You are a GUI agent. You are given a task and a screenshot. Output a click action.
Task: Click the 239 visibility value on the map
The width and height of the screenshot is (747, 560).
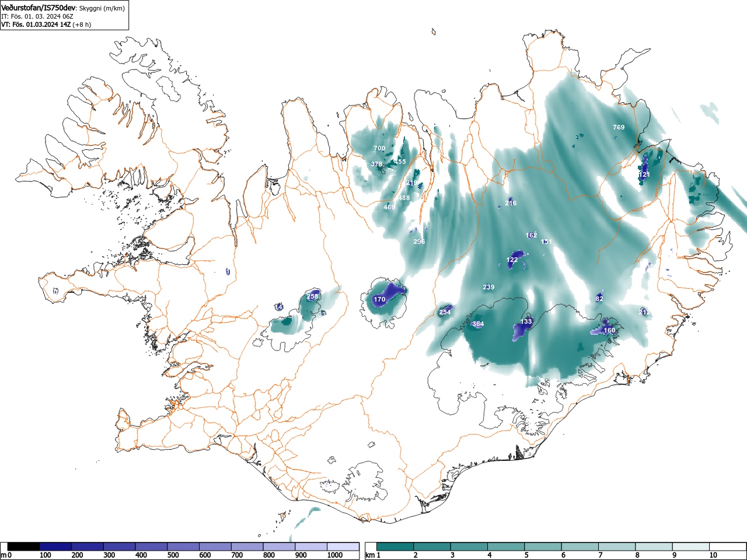tap(488, 287)
